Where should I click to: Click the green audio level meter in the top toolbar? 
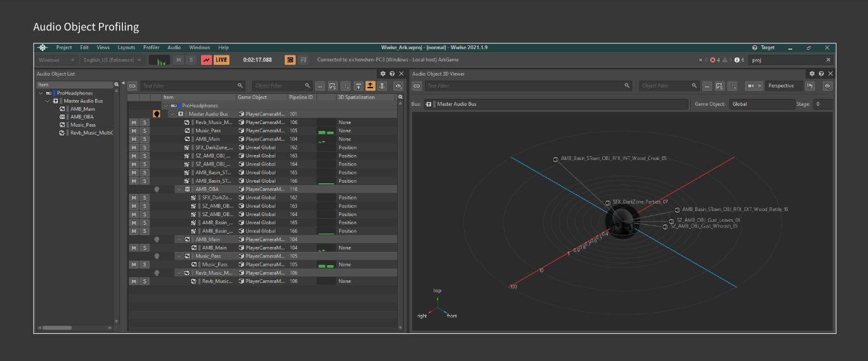(159, 60)
